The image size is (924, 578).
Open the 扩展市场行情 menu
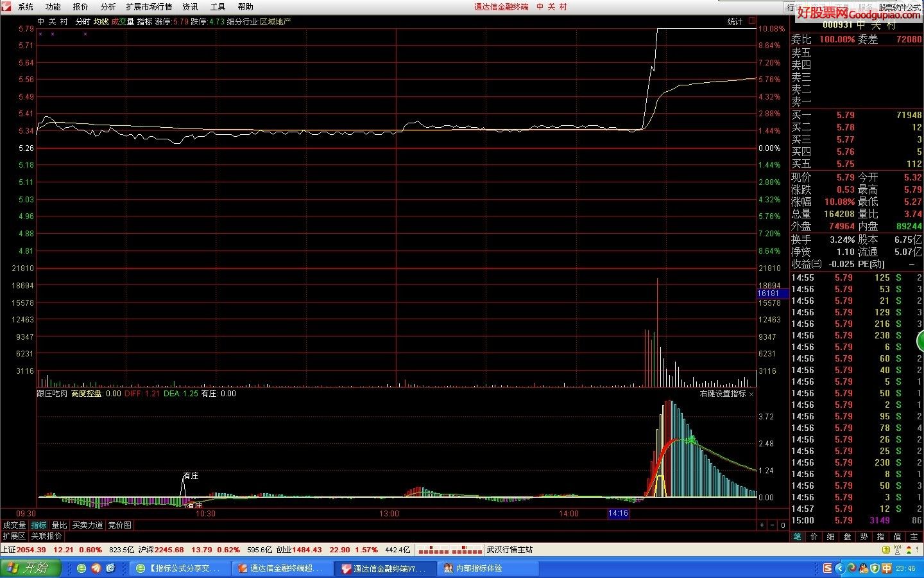(149, 7)
